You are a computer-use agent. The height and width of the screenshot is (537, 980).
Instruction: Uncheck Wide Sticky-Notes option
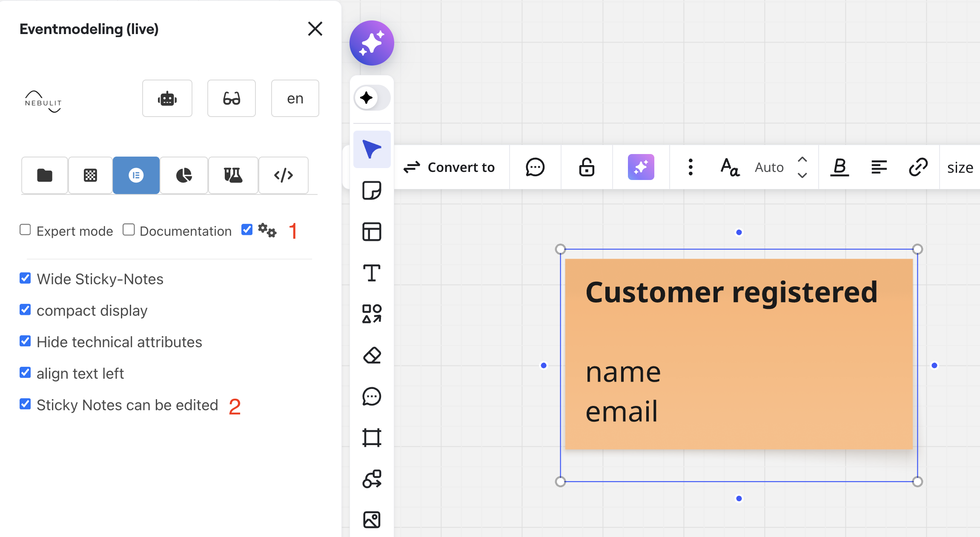click(x=26, y=278)
